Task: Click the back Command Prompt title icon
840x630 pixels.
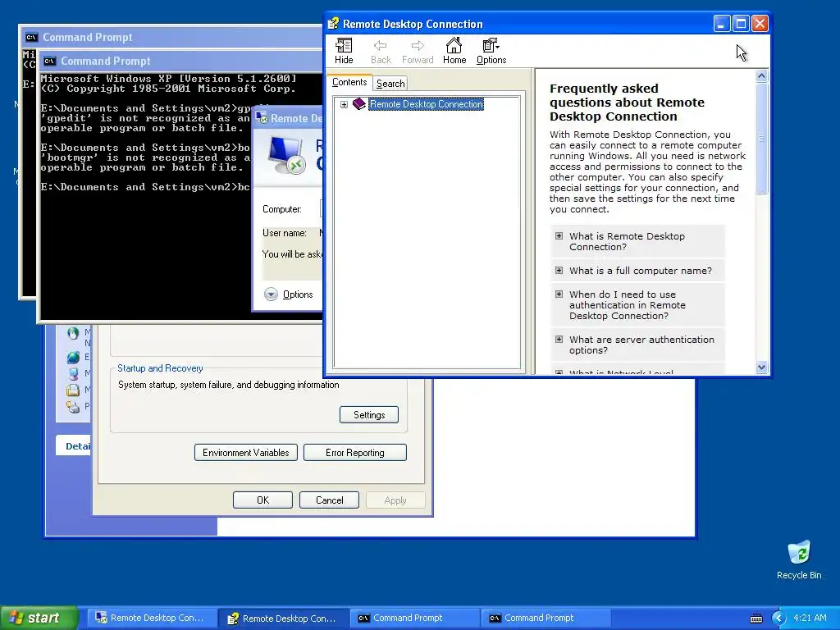Action: click(32, 37)
